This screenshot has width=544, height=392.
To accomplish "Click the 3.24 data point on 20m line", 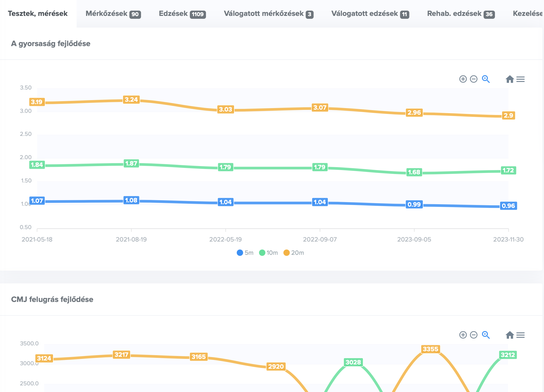I will 131,100.
